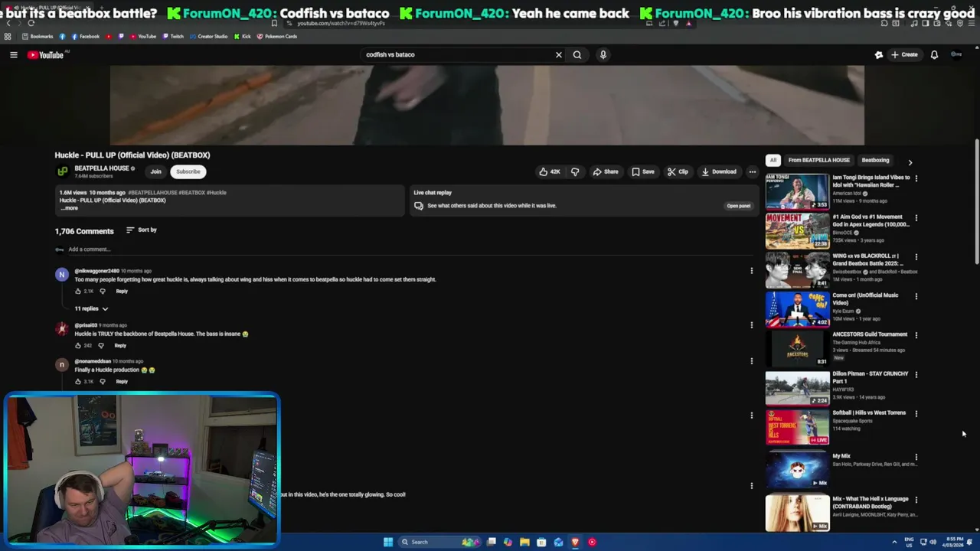Open the ANCESTORS Guild Tournament thumbnail
This screenshot has width=980, height=551.
(797, 348)
